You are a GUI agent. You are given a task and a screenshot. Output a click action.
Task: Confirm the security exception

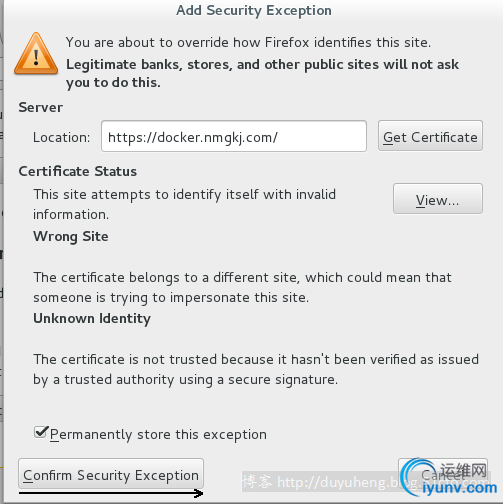click(111, 474)
